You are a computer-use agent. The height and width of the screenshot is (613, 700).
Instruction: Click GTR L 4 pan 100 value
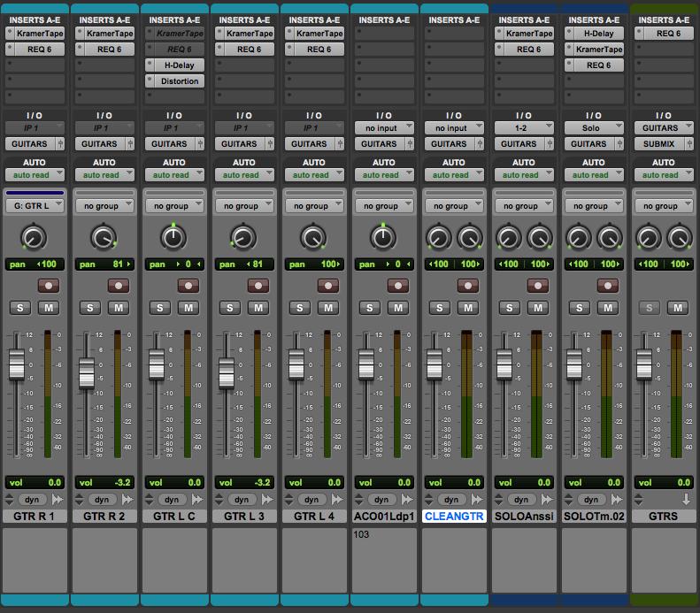(x=331, y=264)
